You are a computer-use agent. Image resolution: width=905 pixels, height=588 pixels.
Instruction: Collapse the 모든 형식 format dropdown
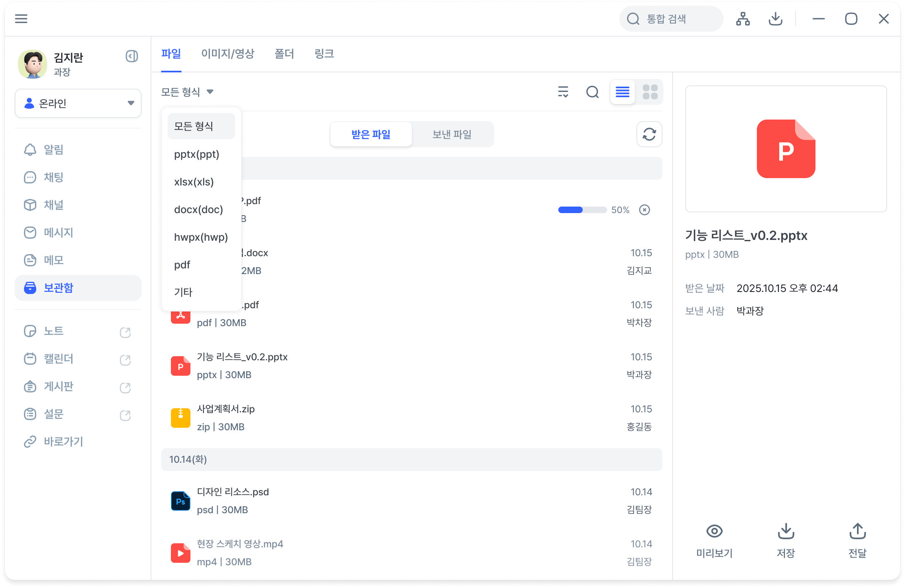point(187,92)
